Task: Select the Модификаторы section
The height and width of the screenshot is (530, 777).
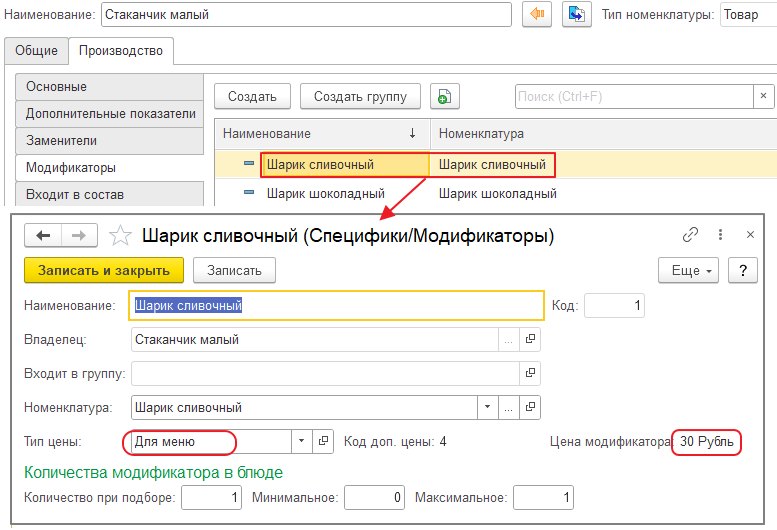Action: [110, 167]
